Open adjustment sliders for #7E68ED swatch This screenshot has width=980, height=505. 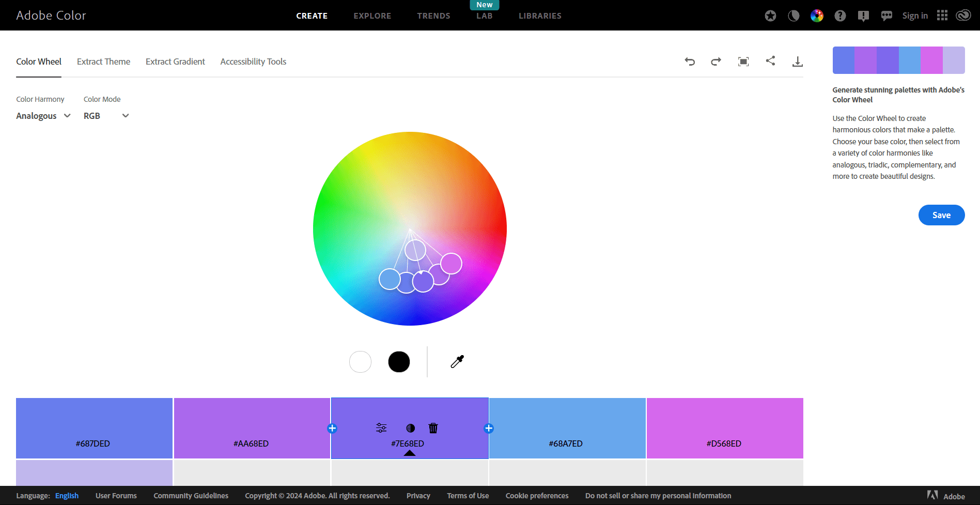[381, 427]
